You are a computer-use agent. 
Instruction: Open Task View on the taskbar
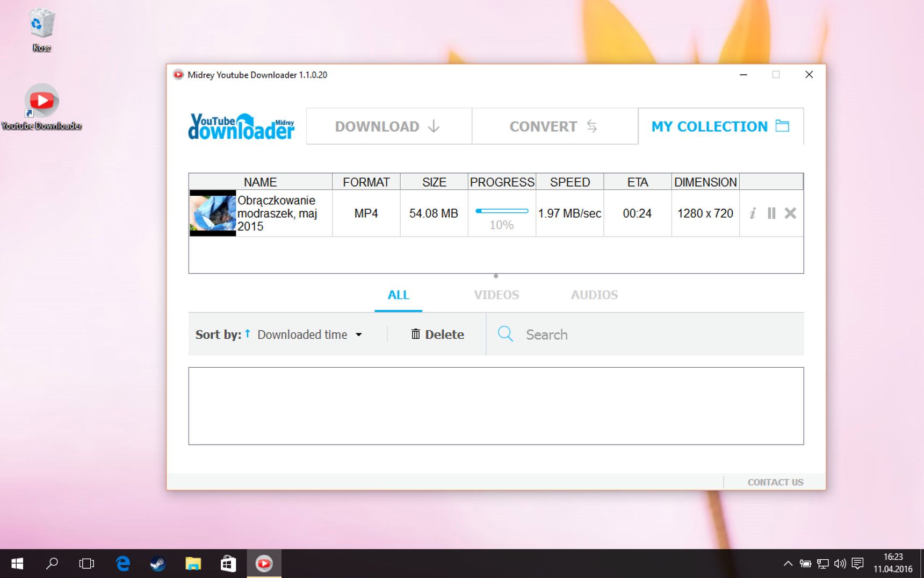click(x=86, y=563)
